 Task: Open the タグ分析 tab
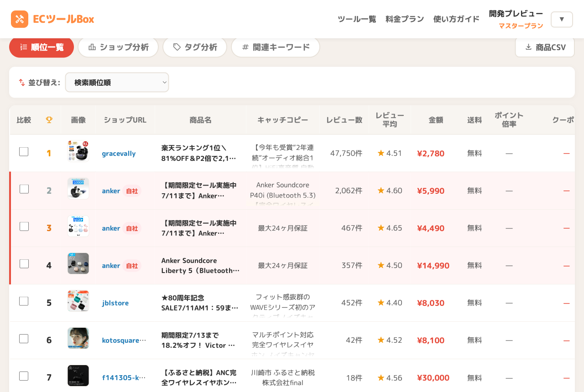point(195,47)
